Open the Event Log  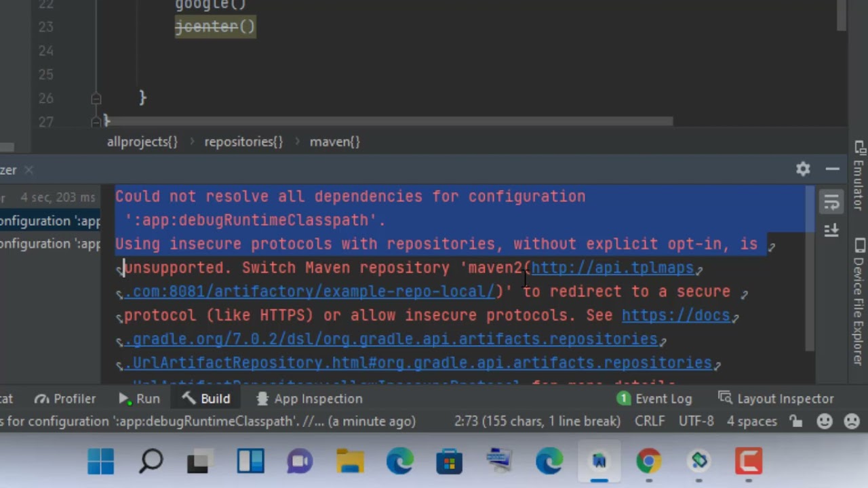pyautogui.click(x=654, y=399)
